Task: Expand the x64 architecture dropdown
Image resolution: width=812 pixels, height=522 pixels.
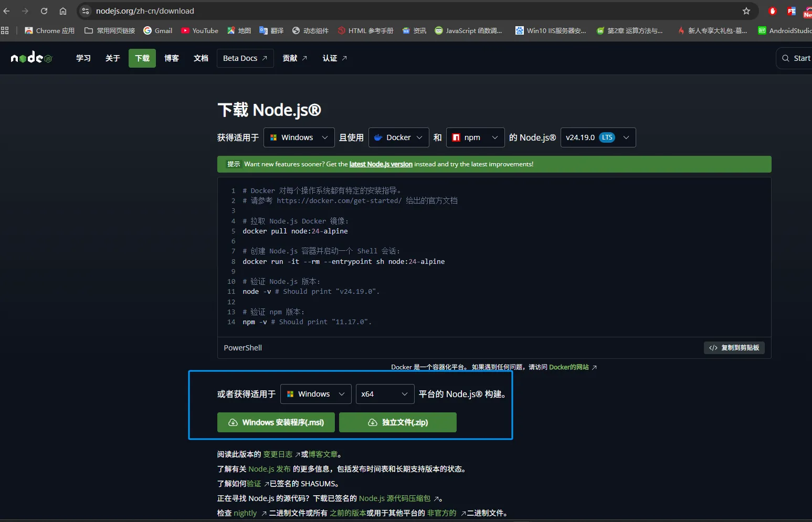Action: [x=385, y=394]
